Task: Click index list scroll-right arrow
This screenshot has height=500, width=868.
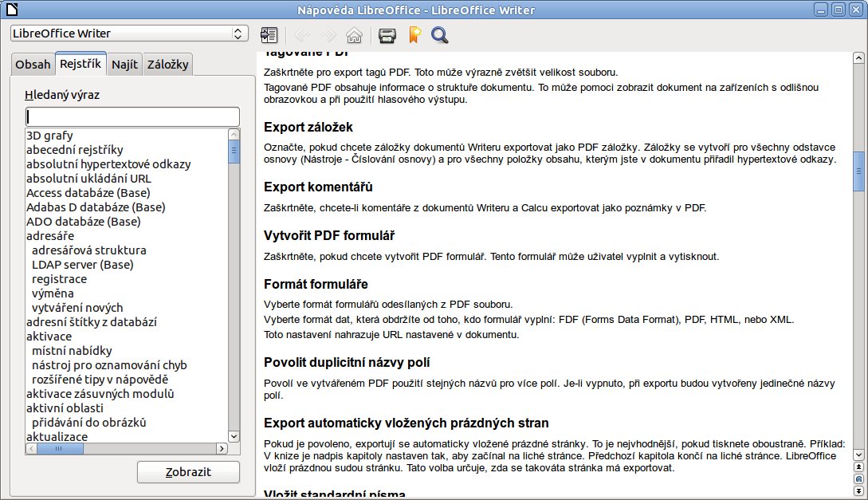Action: point(222,448)
